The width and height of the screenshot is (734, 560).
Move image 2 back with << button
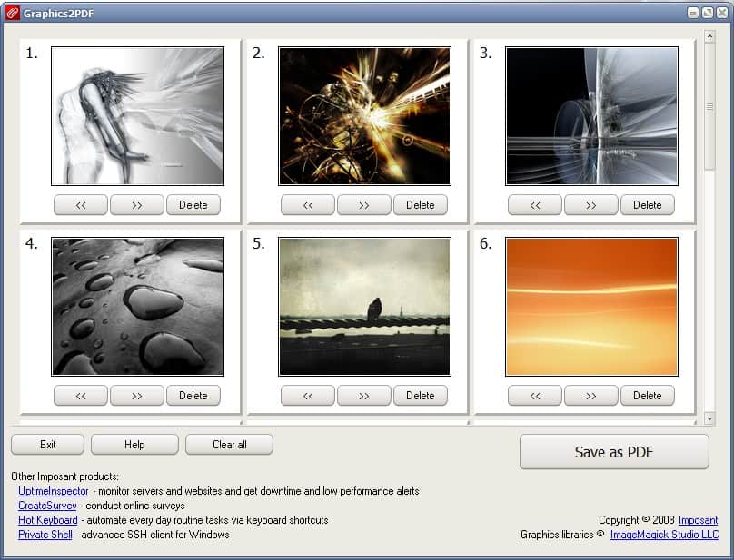click(x=308, y=205)
